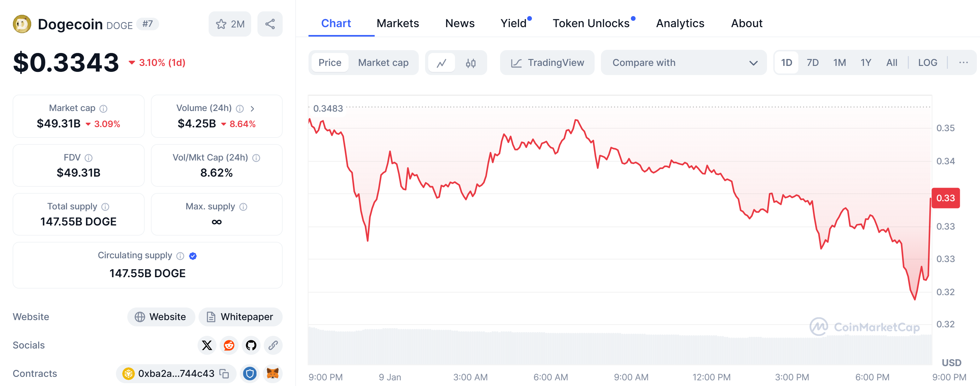Click the Market cap info icon
This screenshot has width=980, height=386.
[x=103, y=109]
